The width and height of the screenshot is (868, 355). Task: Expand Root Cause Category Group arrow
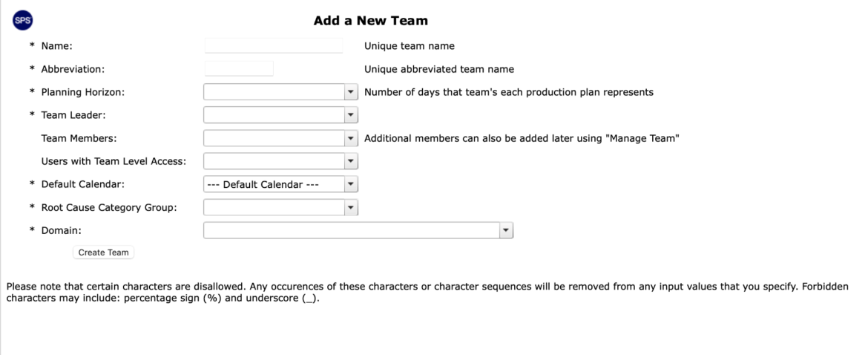tap(351, 208)
